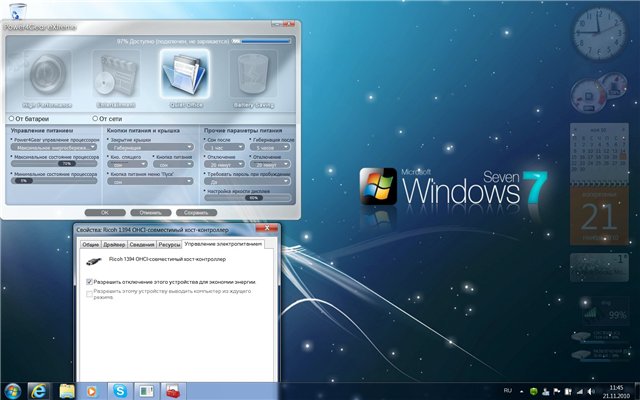The width and height of the screenshot is (640, 400).
Task: Click the OK button in Power4Gear
Action: point(105,213)
